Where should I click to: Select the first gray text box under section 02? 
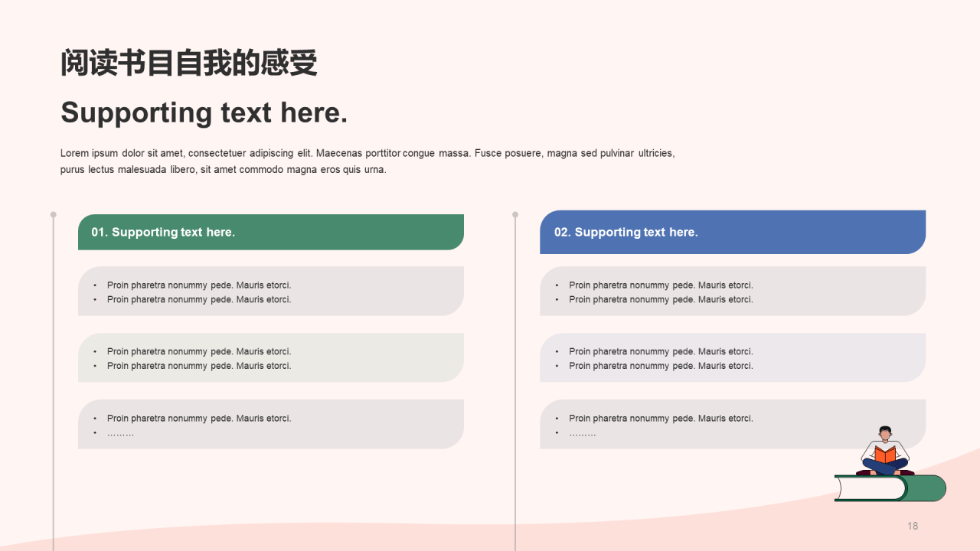point(732,291)
